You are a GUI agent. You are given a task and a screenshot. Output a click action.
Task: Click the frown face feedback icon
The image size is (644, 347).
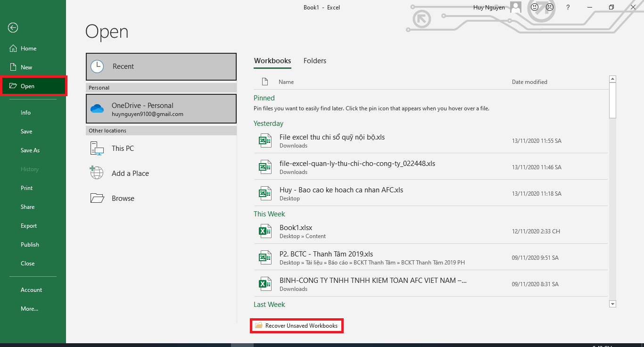pyautogui.click(x=549, y=8)
